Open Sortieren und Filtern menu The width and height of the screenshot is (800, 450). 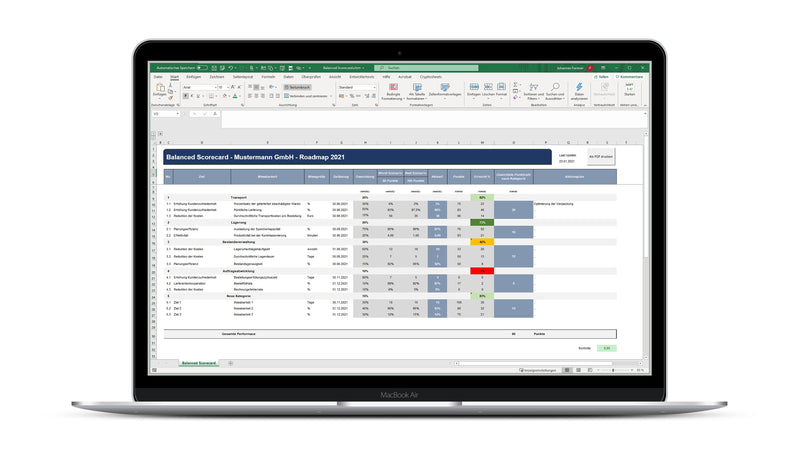534,91
